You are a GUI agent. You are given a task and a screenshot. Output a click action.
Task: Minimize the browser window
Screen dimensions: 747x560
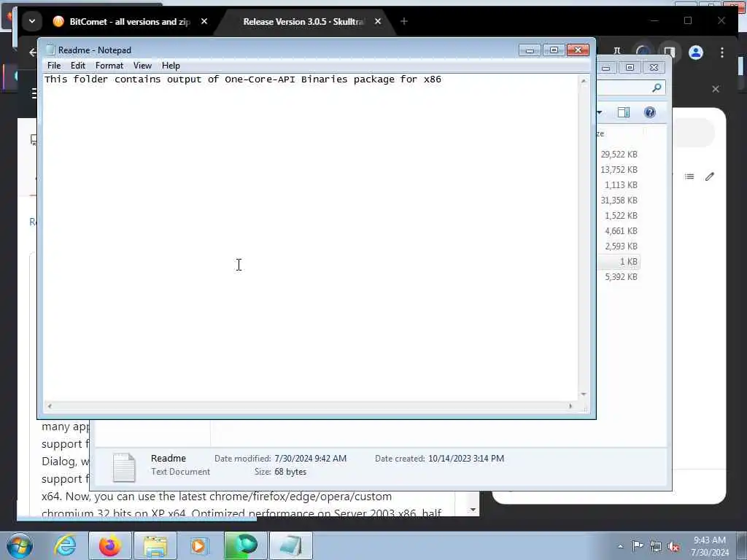point(654,21)
